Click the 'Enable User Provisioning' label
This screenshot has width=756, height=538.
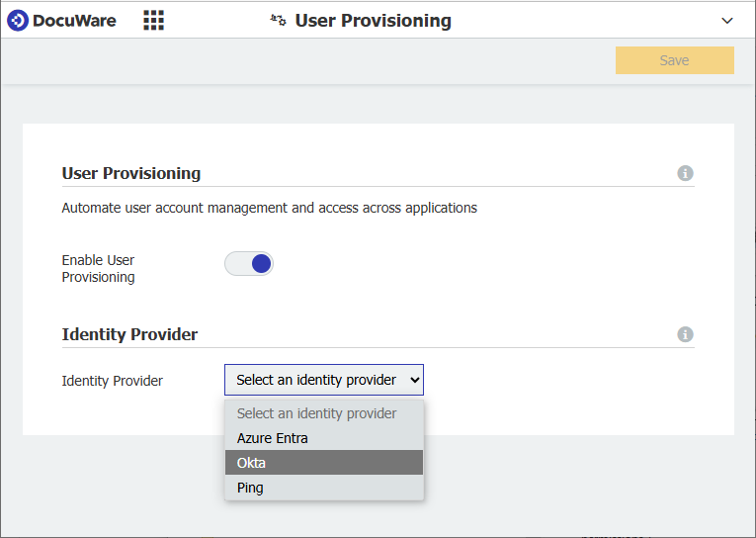tap(98, 269)
